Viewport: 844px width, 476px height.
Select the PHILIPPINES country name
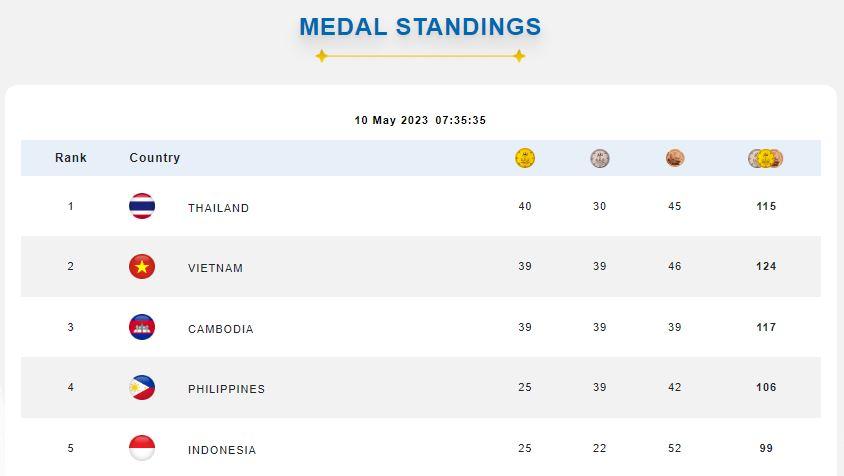226,389
